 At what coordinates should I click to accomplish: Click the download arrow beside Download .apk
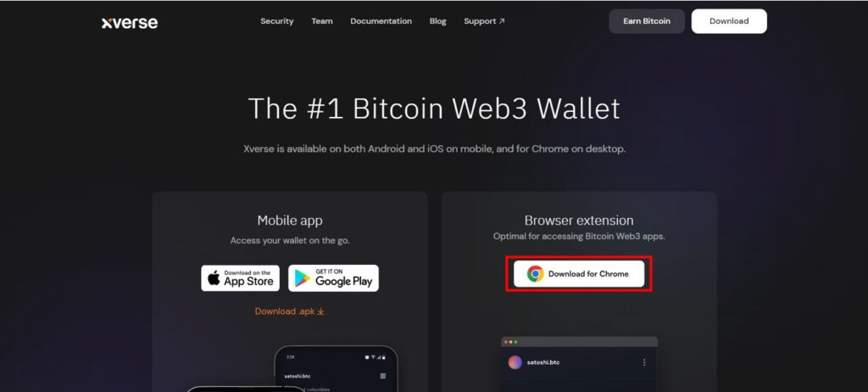(320, 311)
